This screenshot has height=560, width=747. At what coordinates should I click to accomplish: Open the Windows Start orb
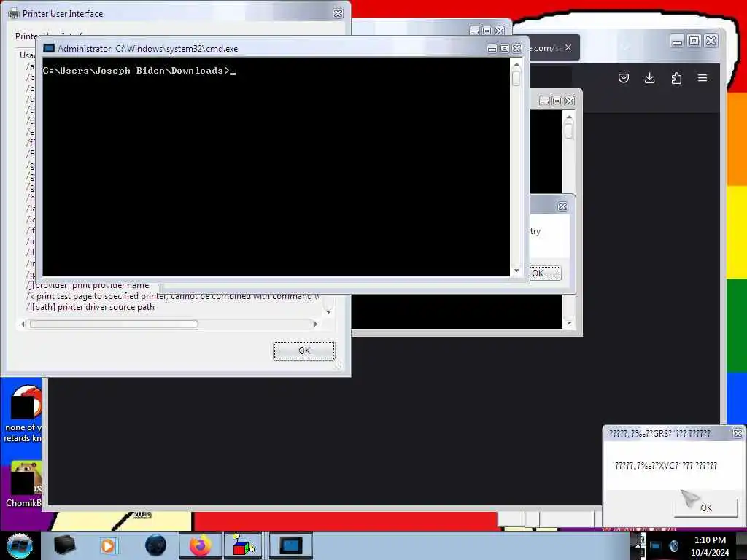[x=19, y=545]
